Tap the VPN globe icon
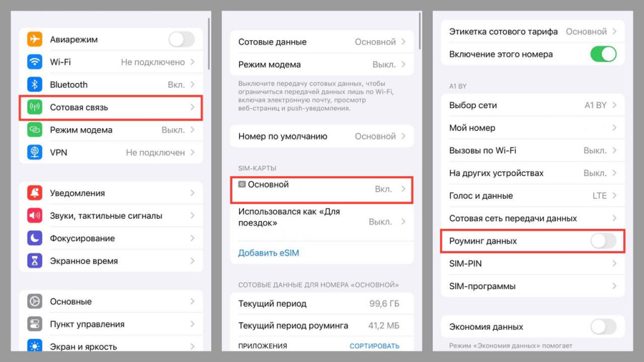 (x=35, y=153)
